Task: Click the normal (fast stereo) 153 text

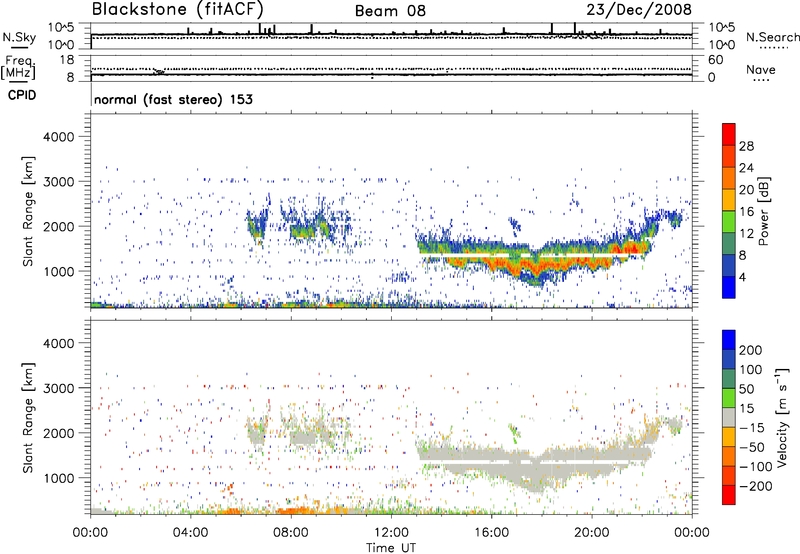Action: tap(173, 99)
